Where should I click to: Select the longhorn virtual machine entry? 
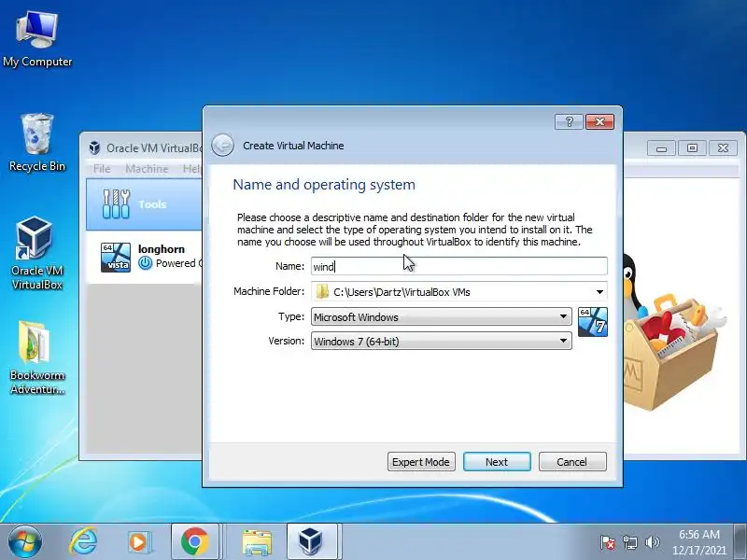145,258
